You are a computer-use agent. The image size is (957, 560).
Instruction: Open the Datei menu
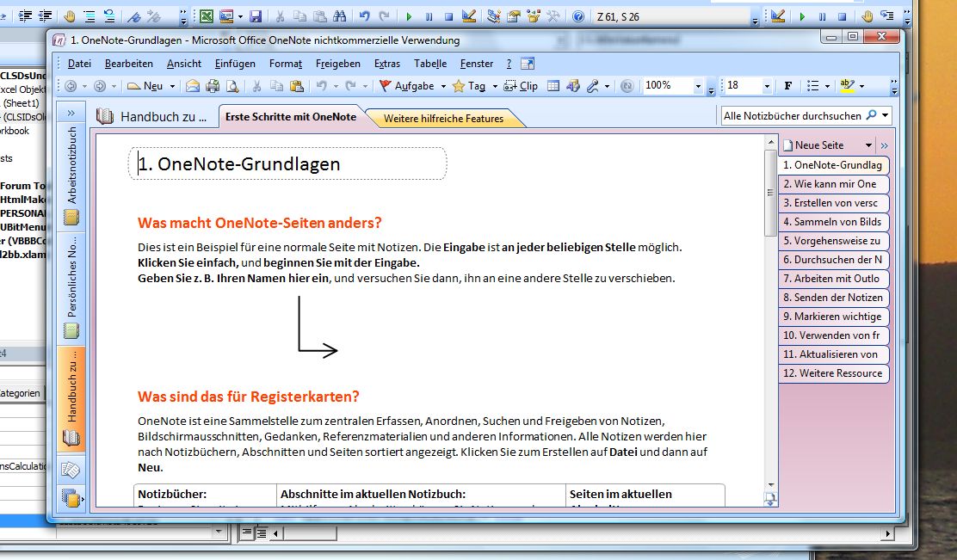tap(79, 64)
